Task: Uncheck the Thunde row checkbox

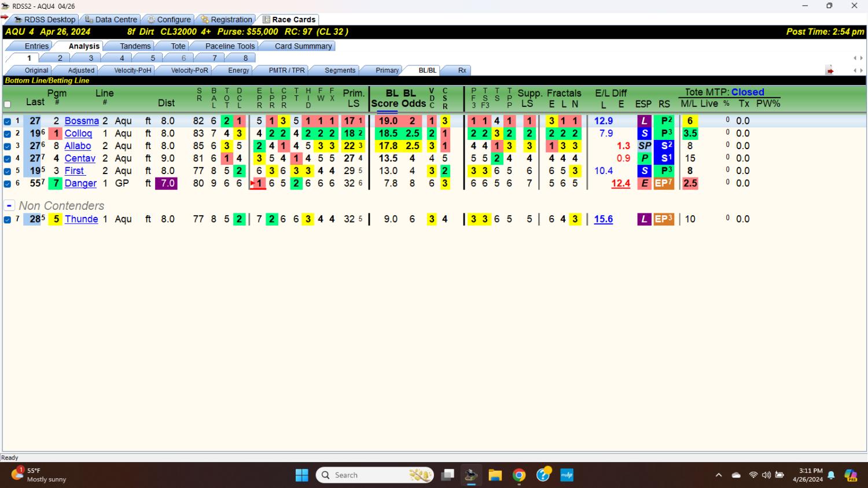Action: coord(8,220)
